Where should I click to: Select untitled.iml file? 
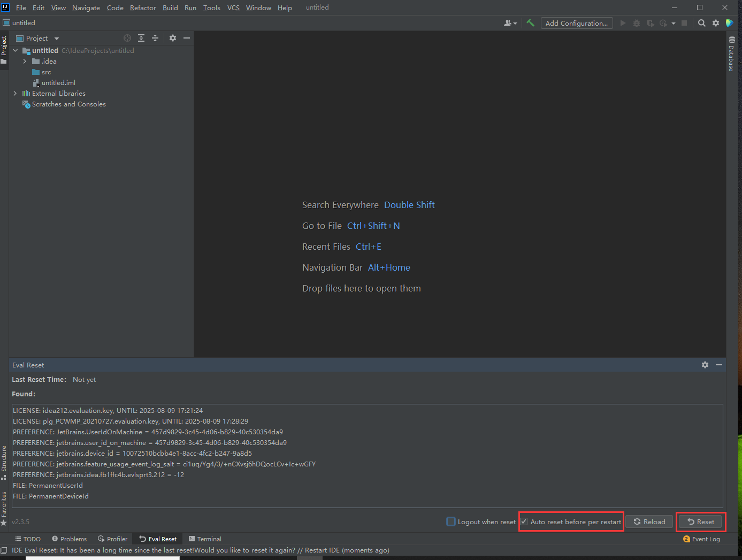53,83
